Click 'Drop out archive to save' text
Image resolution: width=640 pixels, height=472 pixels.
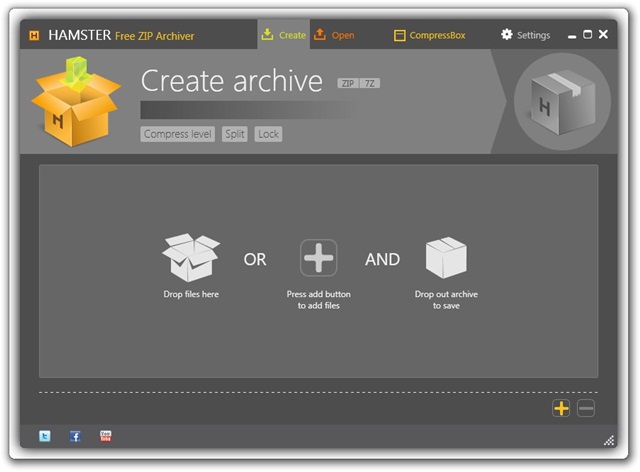446,300
